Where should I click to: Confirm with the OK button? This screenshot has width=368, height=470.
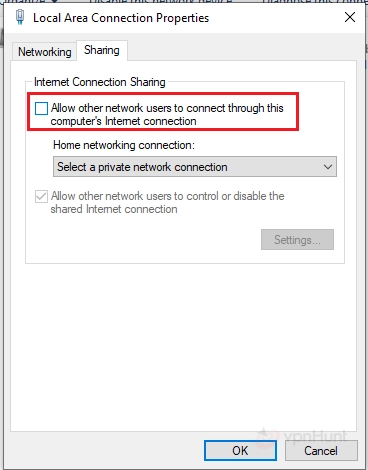(x=240, y=451)
